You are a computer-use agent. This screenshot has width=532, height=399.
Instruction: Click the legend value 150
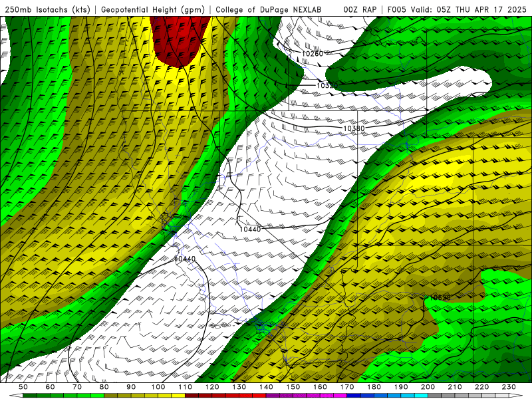tap(293, 387)
